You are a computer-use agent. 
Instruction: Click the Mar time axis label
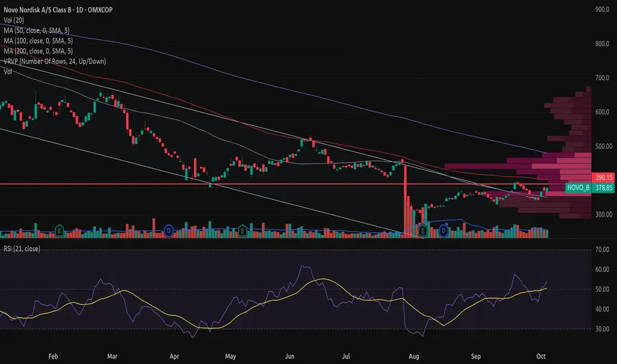coord(112,356)
